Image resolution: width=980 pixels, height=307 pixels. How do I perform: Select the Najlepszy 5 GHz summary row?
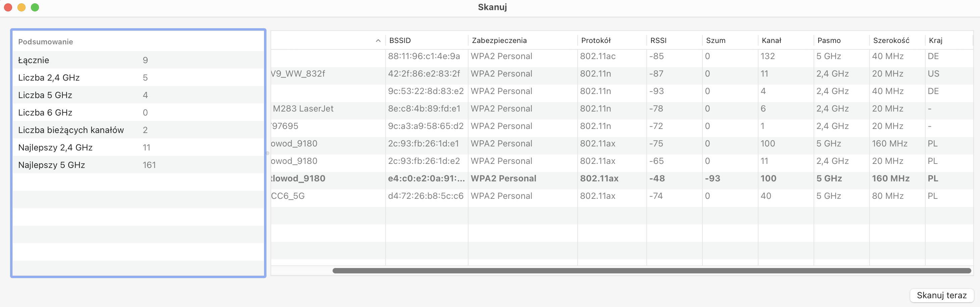(138, 165)
